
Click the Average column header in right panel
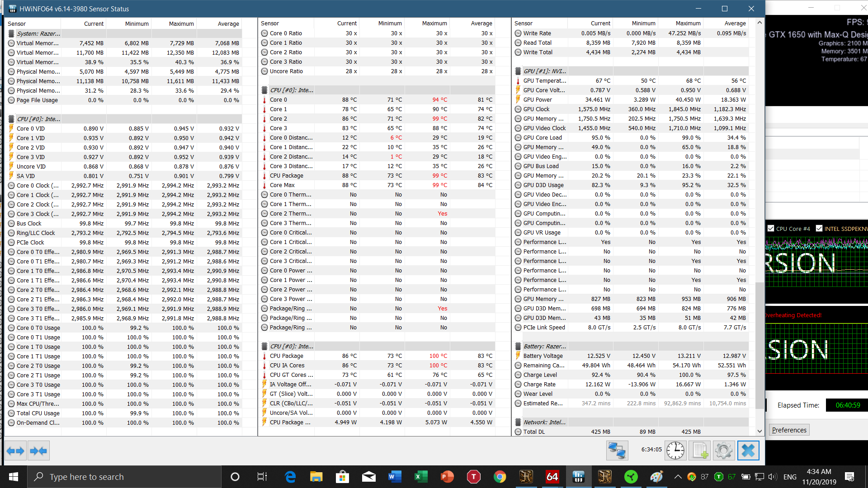[735, 23]
